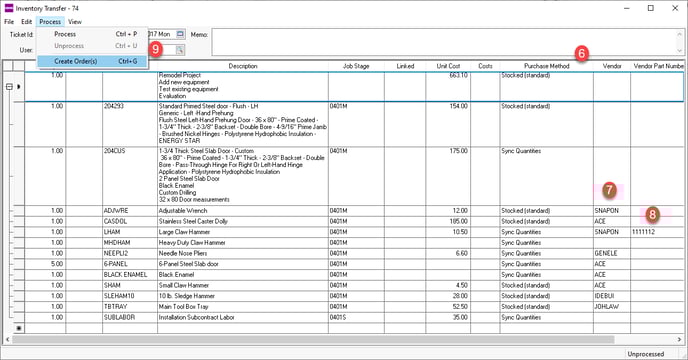688x360 pixels.
Task: Select the current row arrow indicator
Action: point(18,87)
